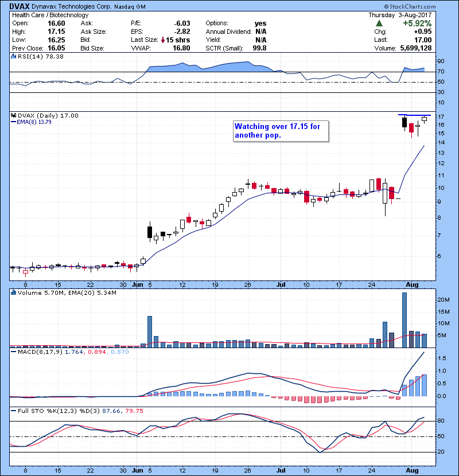Image resolution: width=459 pixels, height=476 pixels.
Task: Click the SCTR (Small) value 99.8
Action: pyautogui.click(x=259, y=48)
